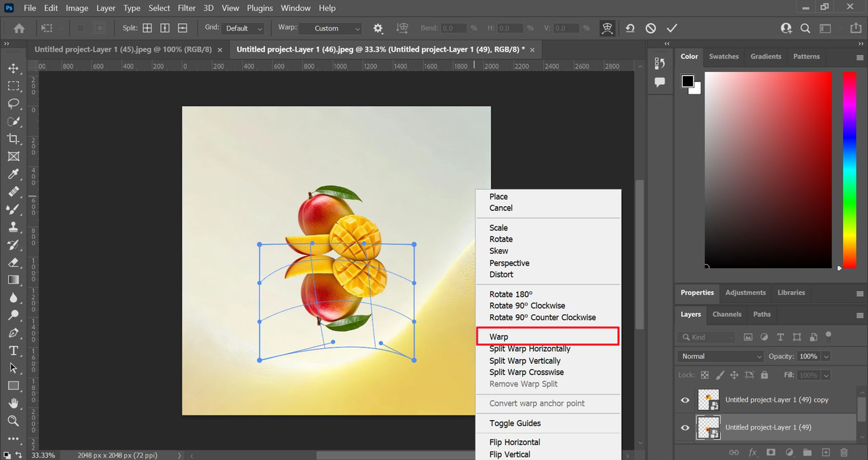Select the Crop tool
The width and height of the screenshot is (868, 460).
(13, 139)
